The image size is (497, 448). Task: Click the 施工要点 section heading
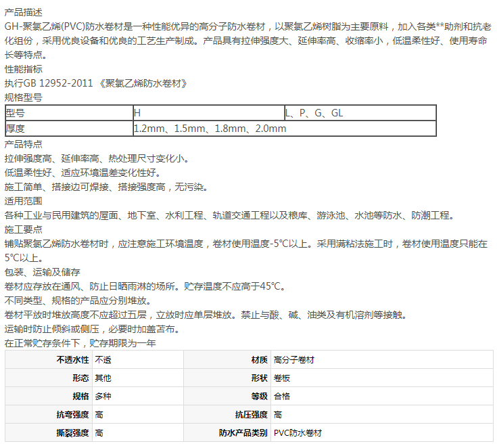23,229
